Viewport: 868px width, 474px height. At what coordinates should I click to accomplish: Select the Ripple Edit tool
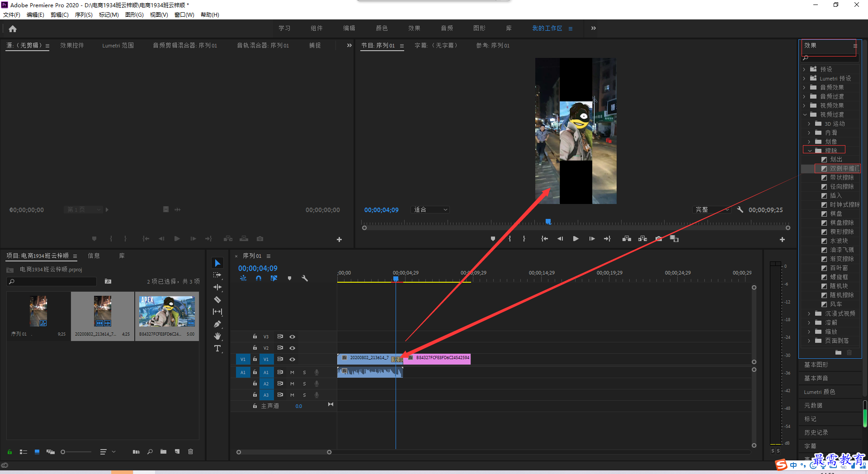(x=217, y=287)
